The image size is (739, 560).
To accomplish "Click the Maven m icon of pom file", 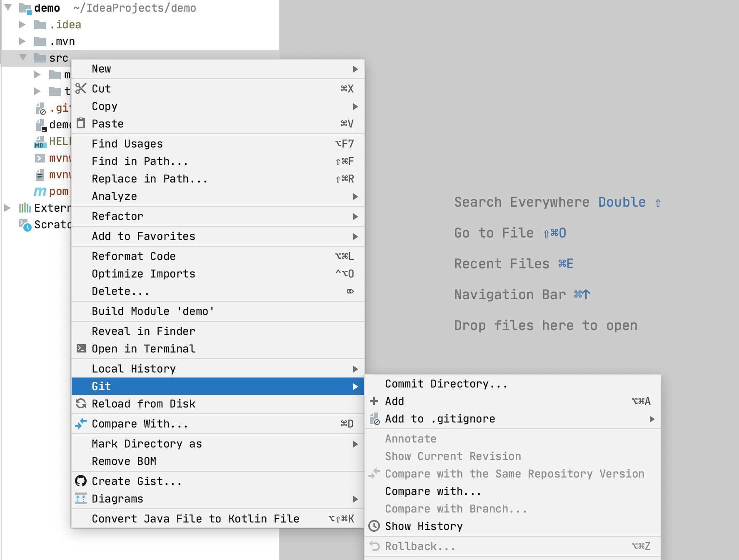I will (x=40, y=191).
